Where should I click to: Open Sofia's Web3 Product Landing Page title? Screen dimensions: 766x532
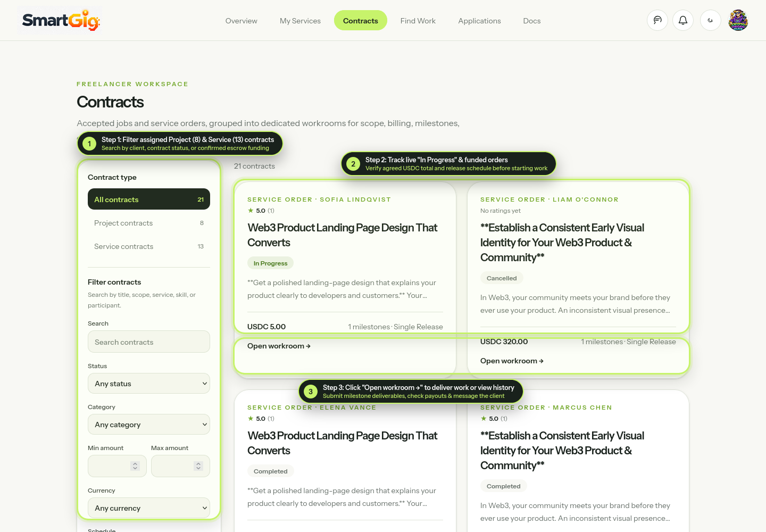(x=343, y=235)
